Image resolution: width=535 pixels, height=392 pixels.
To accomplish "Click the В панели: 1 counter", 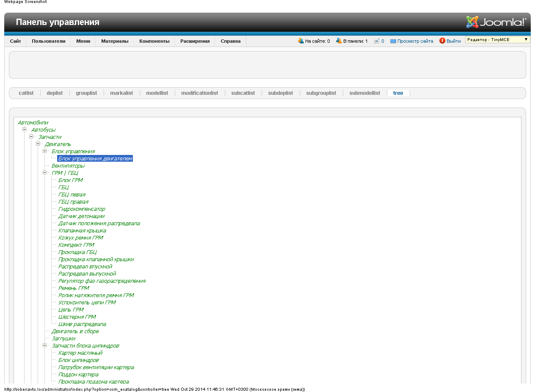I will (356, 41).
